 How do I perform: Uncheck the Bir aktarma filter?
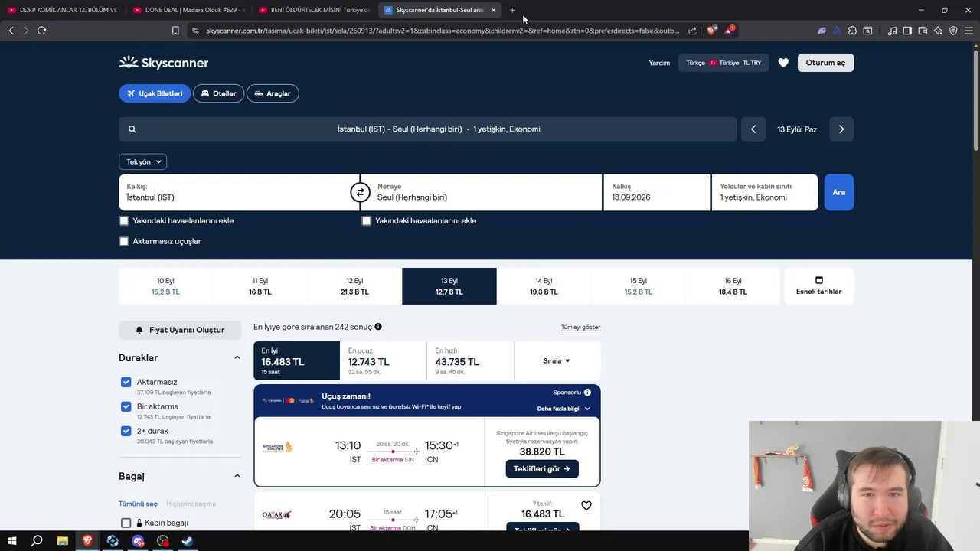click(126, 406)
